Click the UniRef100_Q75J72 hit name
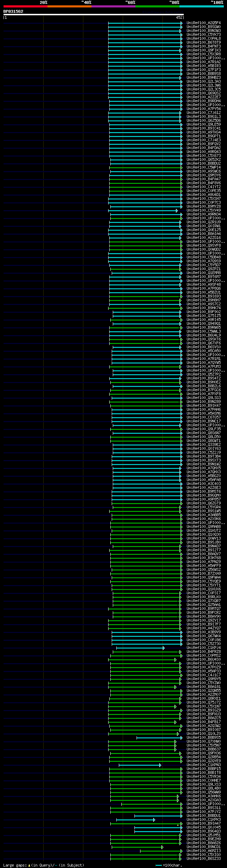 point(204,703)
